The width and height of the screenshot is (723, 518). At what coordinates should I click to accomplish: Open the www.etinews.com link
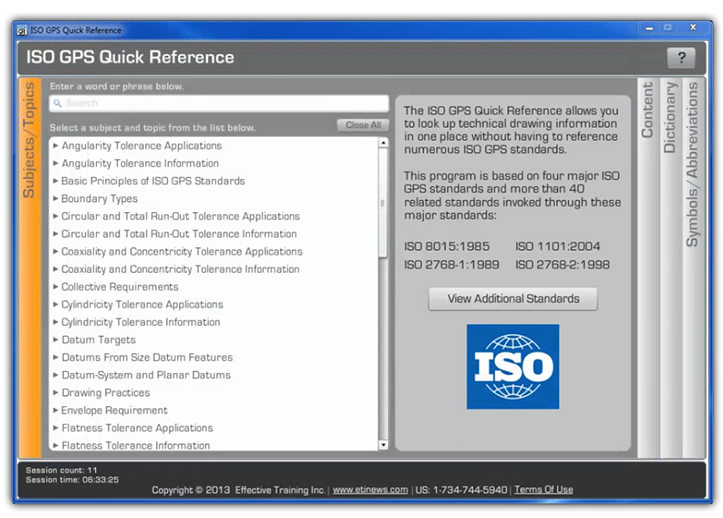[x=370, y=490]
